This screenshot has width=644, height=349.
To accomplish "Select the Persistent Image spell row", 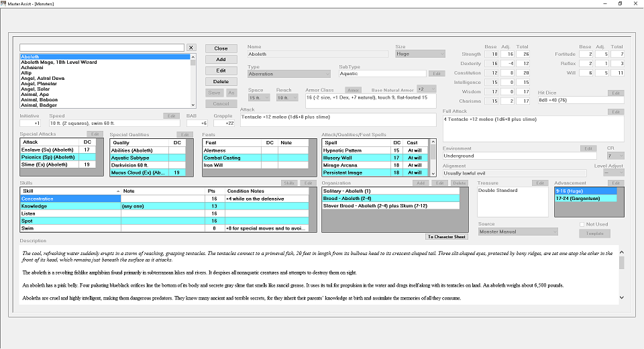I will [376, 172].
